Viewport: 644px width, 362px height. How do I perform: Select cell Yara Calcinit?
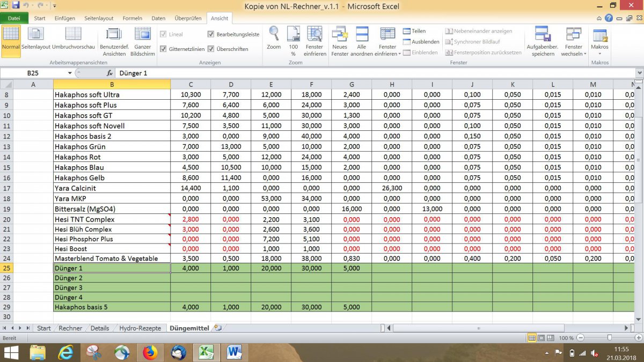112,188
